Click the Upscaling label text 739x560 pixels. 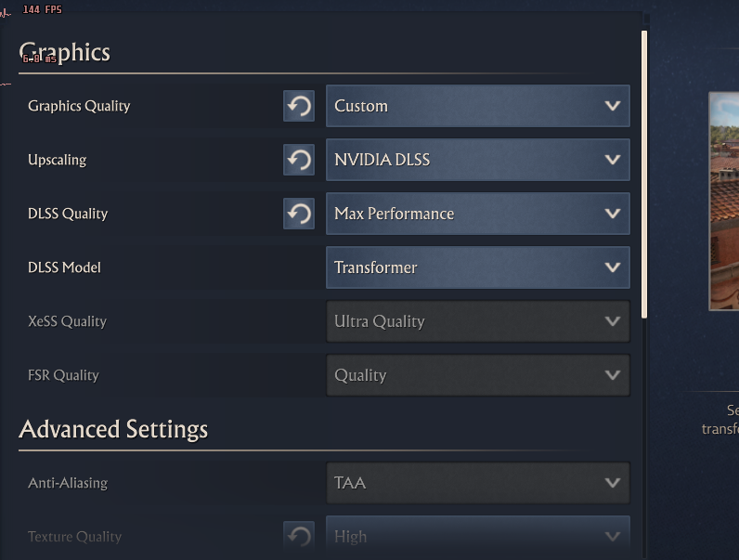coord(57,160)
